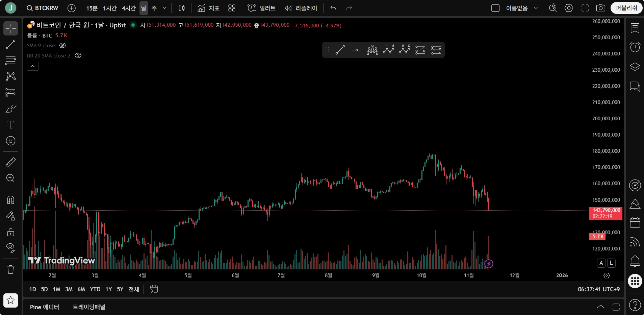The width and height of the screenshot is (644, 315).
Task: Open the Fibonacci tools in left sidebar
Action: point(11,60)
